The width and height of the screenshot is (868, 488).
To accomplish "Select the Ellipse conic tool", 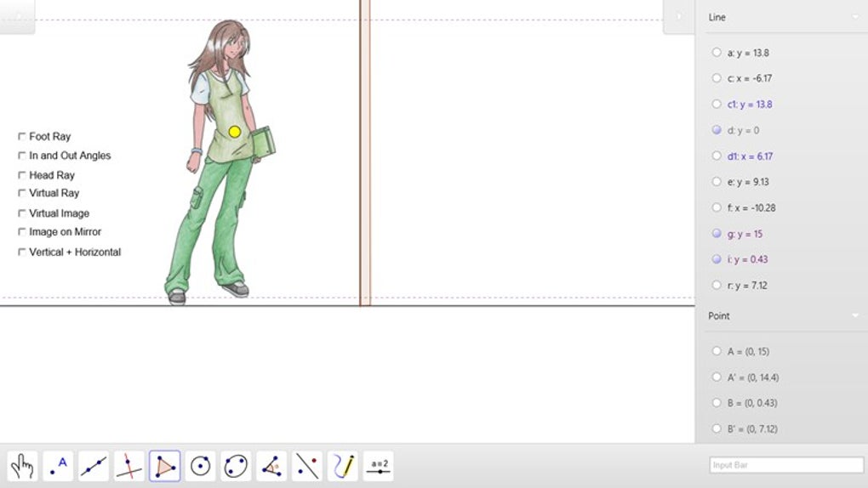I will pyautogui.click(x=236, y=467).
